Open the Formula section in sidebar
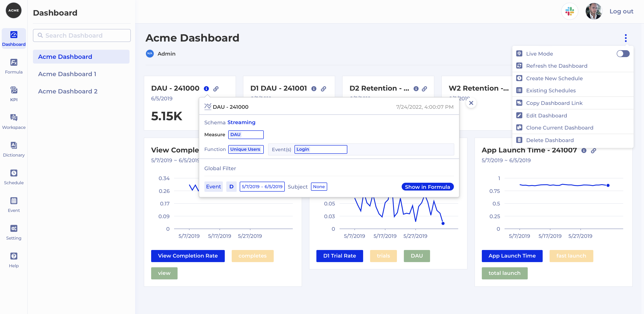Image resolution: width=644 pixels, height=314 pixels. pyautogui.click(x=14, y=66)
